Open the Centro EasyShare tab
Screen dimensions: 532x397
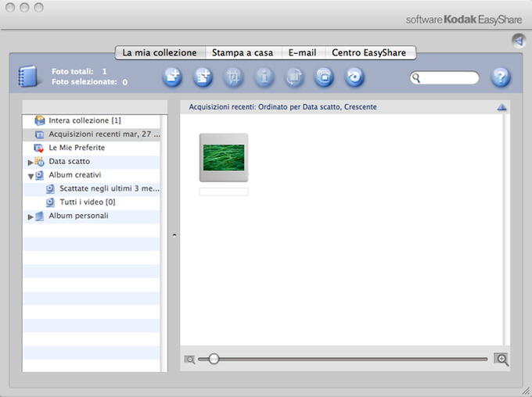(x=369, y=53)
